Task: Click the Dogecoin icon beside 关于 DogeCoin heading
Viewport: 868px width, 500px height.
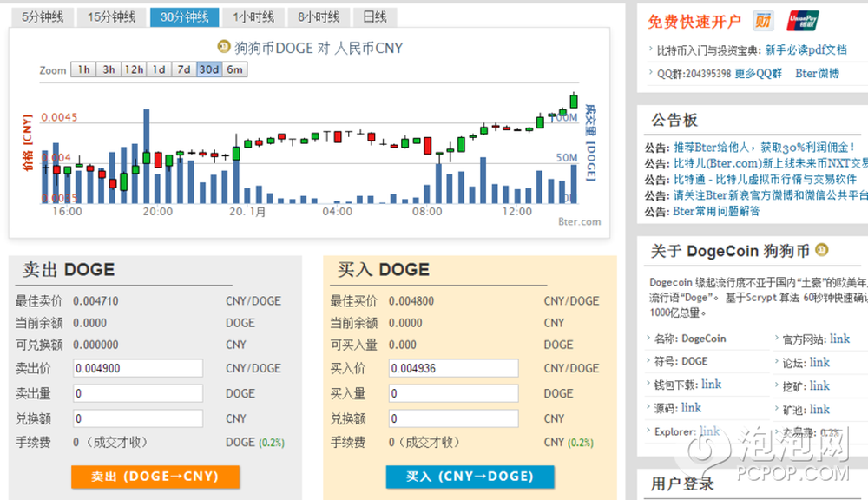Action: pos(822,250)
